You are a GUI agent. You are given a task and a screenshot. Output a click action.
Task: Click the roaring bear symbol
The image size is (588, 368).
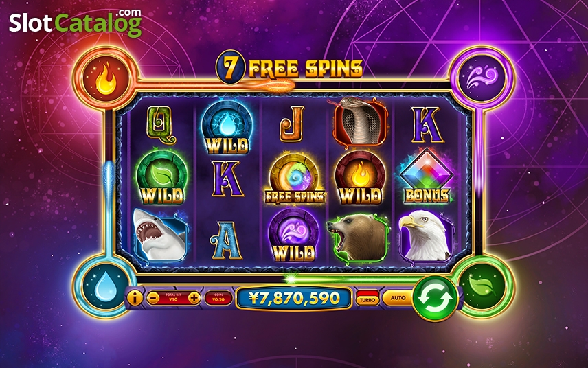coord(358,237)
